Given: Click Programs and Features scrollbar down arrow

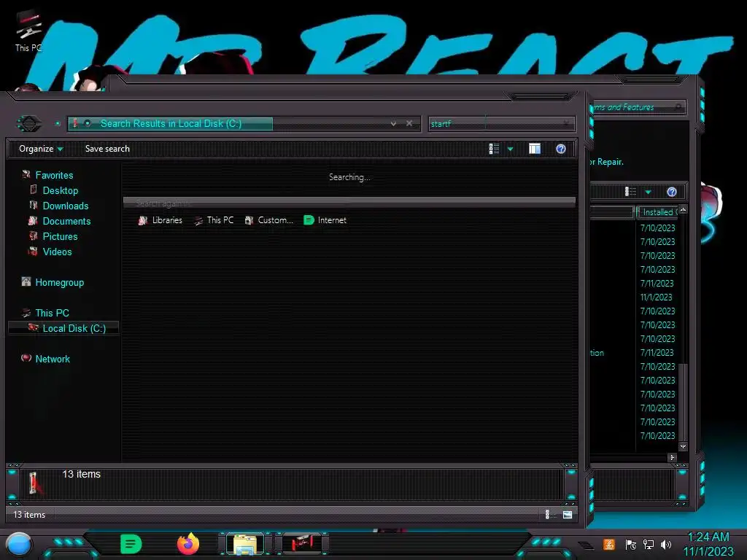Looking at the screenshot, I should [683, 447].
